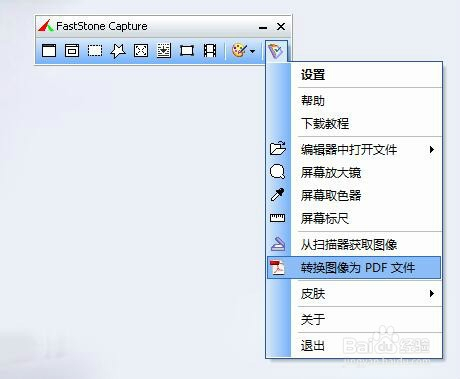
Task: Open 皮肤 submenu entry
Action: pyautogui.click(x=354, y=294)
